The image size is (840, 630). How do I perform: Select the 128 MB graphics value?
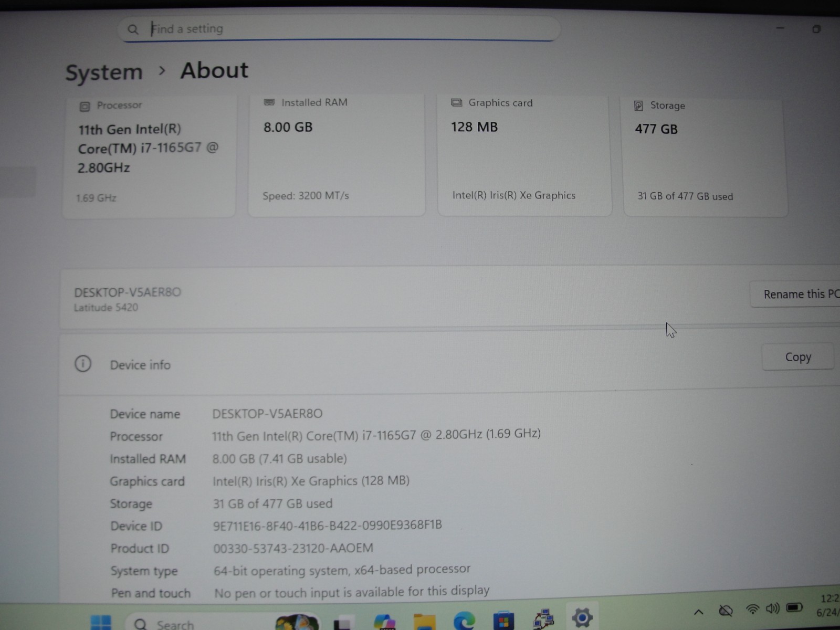pyautogui.click(x=474, y=127)
